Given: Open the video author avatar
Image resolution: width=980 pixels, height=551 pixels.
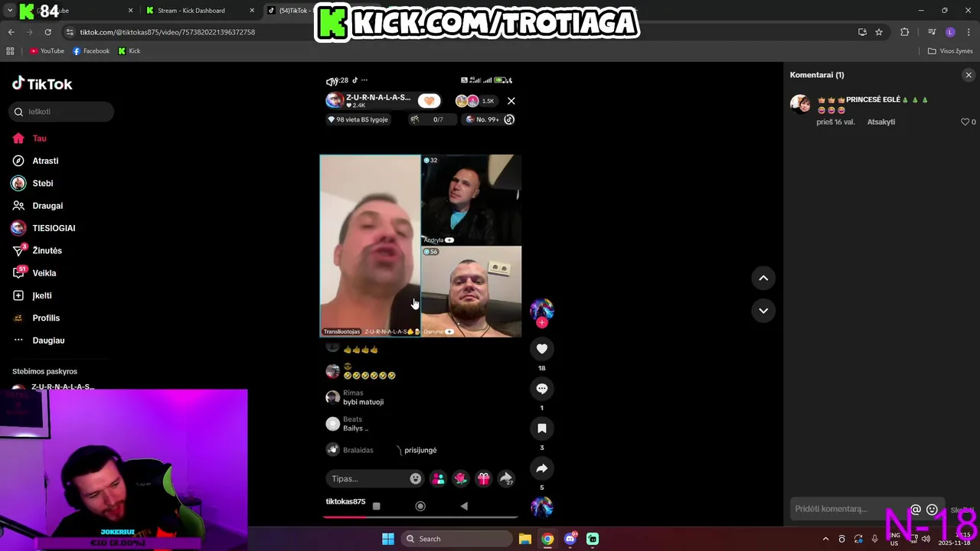Looking at the screenshot, I should click(x=542, y=308).
